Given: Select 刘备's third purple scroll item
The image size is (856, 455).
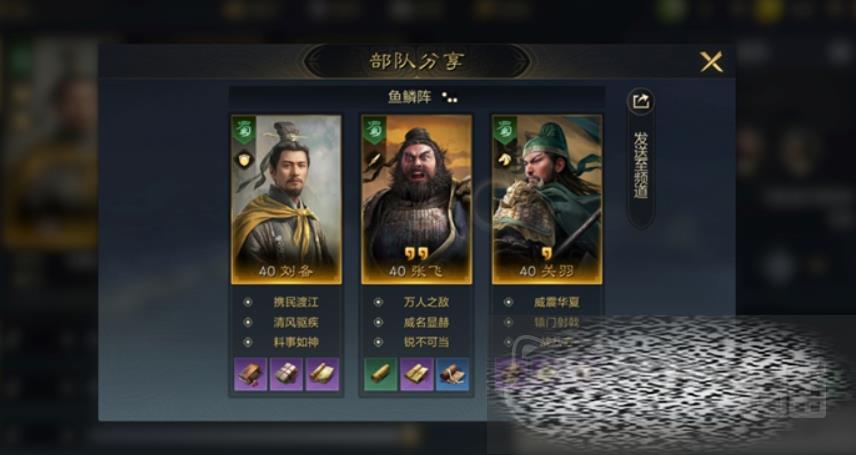Looking at the screenshot, I should click(322, 374).
